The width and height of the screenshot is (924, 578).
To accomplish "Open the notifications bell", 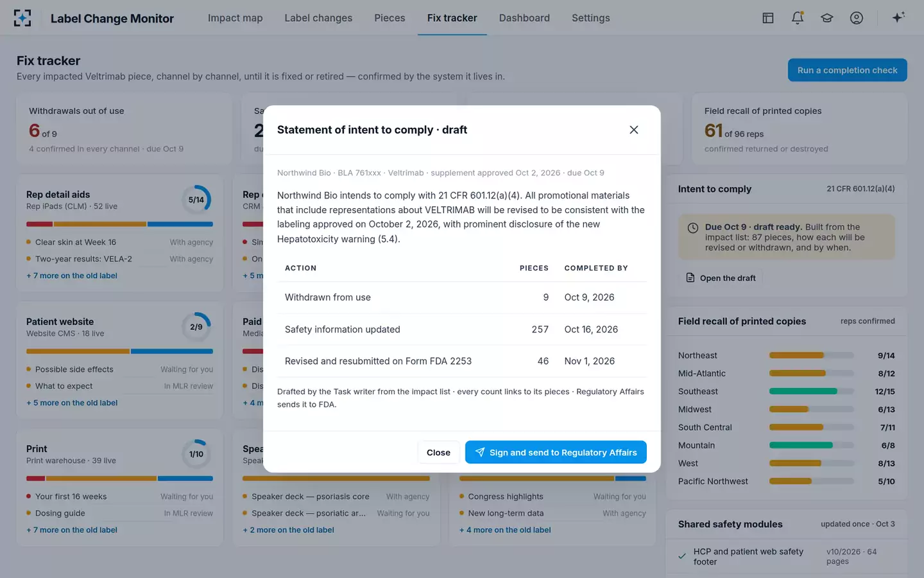I will (x=798, y=18).
